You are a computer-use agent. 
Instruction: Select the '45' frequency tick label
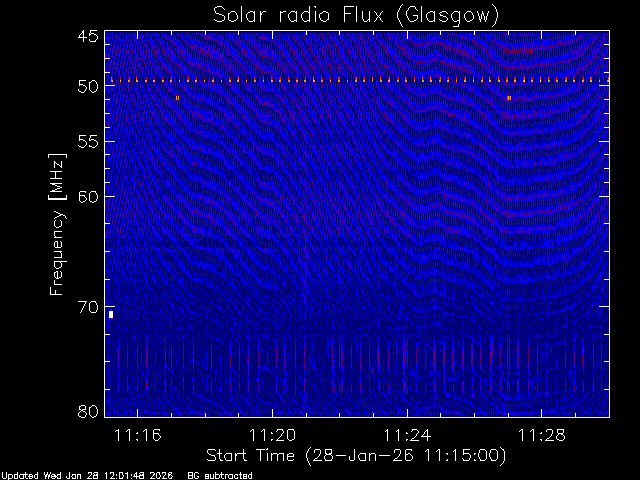coord(88,36)
